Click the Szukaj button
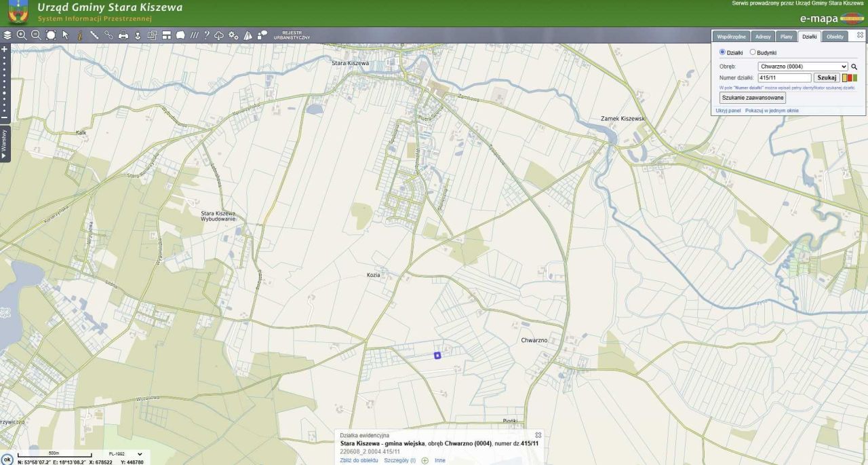 (827, 78)
